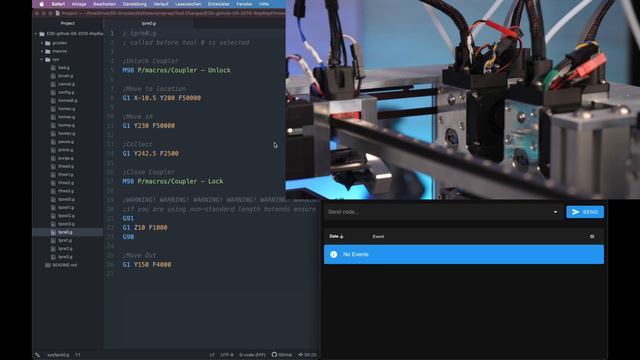Screen dimensions: 640x360
Task: Click the config.g file icon
Action: 53,92
